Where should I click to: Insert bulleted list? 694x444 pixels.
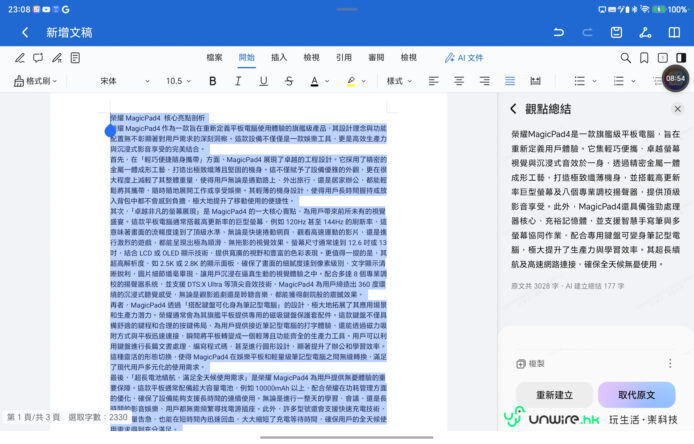pyautogui.click(x=579, y=81)
